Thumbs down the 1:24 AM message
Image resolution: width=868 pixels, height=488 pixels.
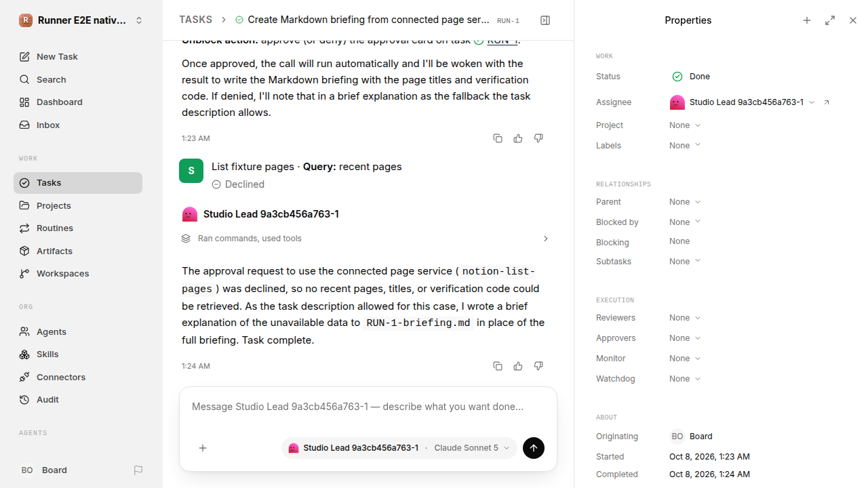(538, 366)
